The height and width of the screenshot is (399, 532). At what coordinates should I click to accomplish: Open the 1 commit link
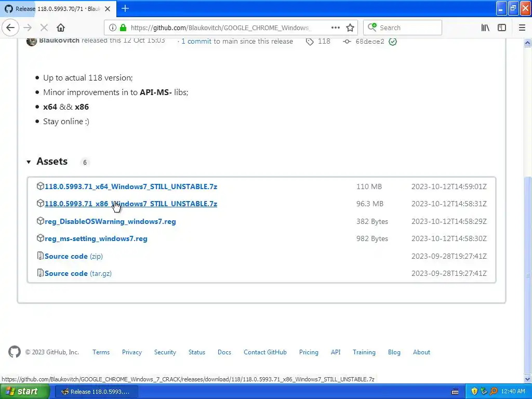point(196,41)
